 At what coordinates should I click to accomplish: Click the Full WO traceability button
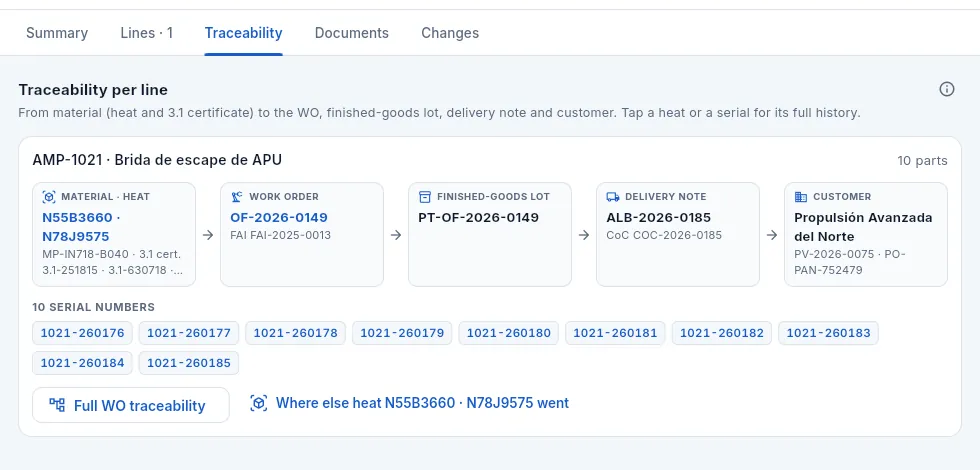tap(131, 405)
